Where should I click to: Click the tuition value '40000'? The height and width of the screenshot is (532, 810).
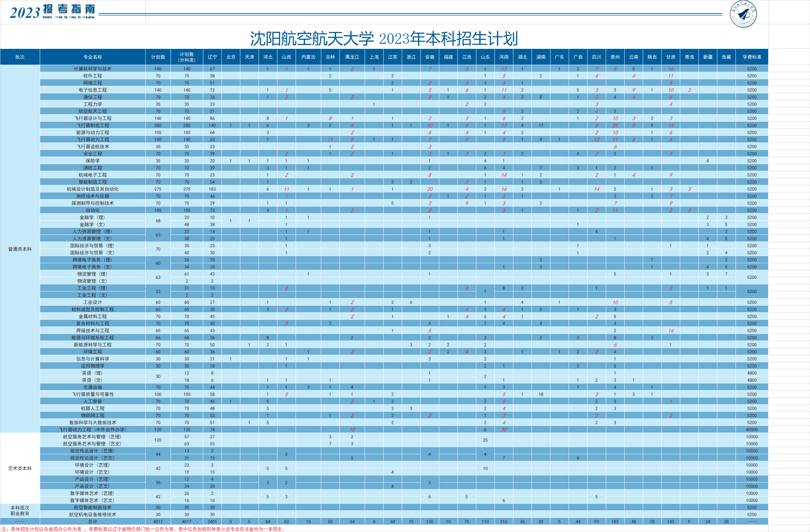752,430
